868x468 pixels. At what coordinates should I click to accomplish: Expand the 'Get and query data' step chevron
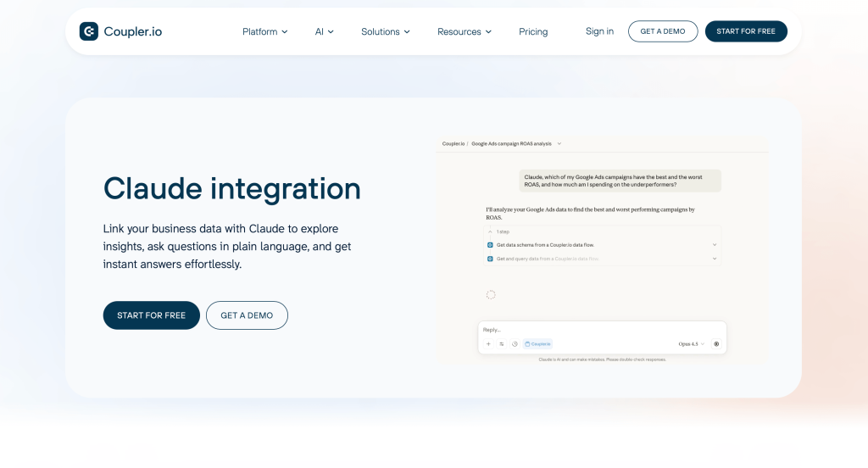714,259
